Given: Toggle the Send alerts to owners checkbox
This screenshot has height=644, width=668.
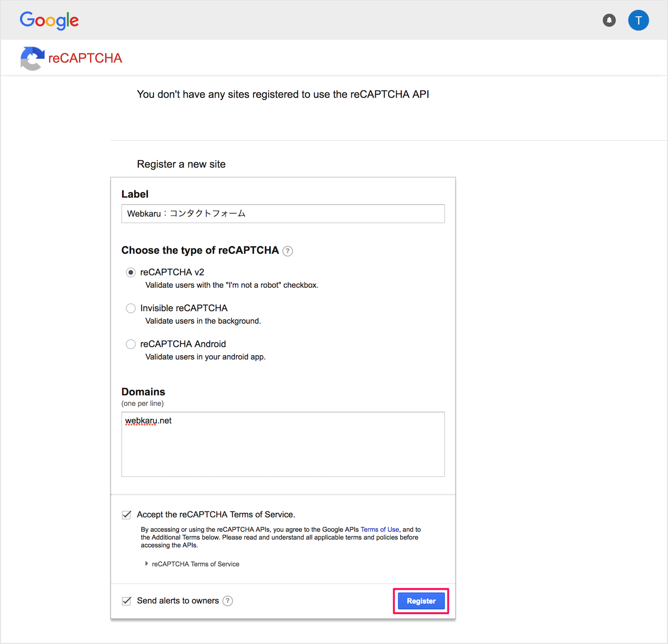Looking at the screenshot, I should click(x=126, y=601).
